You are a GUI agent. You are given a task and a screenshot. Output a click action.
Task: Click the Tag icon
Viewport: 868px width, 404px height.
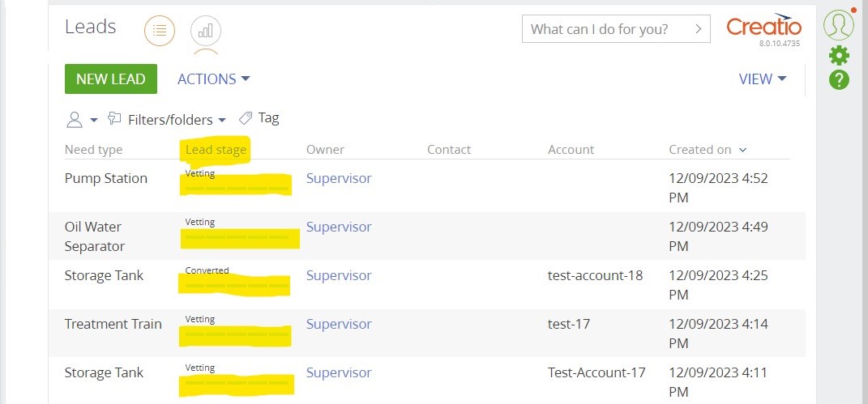pyautogui.click(x=246, y=118)
